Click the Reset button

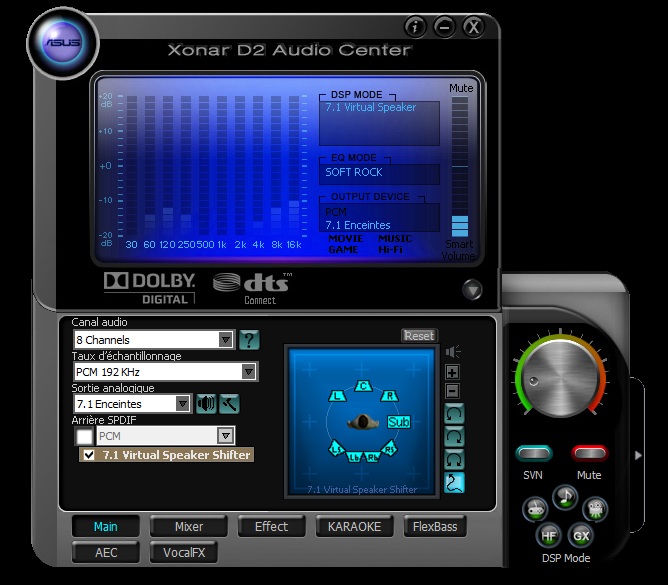pyautogui.click(x=419, y=336)
